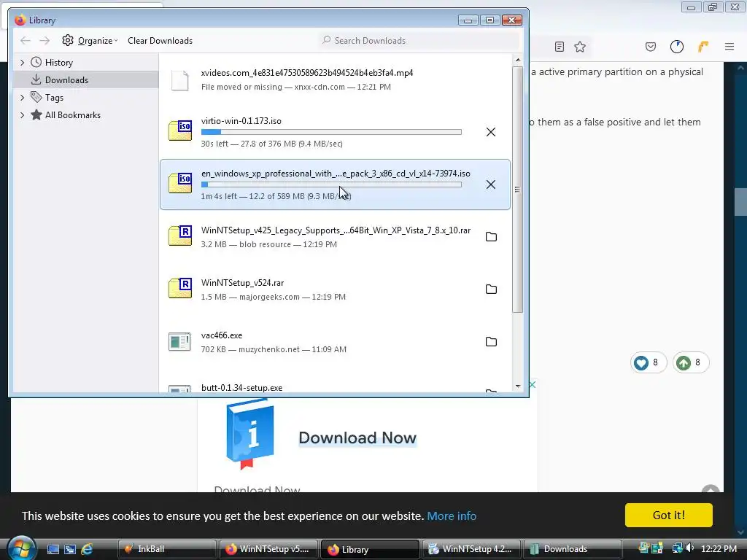The width and height of the screenshot is (747, 560).
Task: Click the downloads list scrollbar thumb
Action: point(518,189)
